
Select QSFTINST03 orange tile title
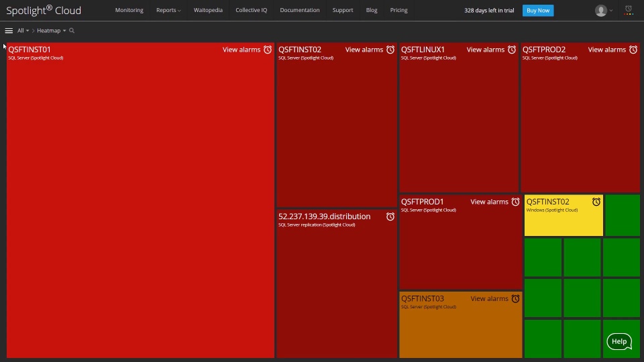tap(422, 298)
